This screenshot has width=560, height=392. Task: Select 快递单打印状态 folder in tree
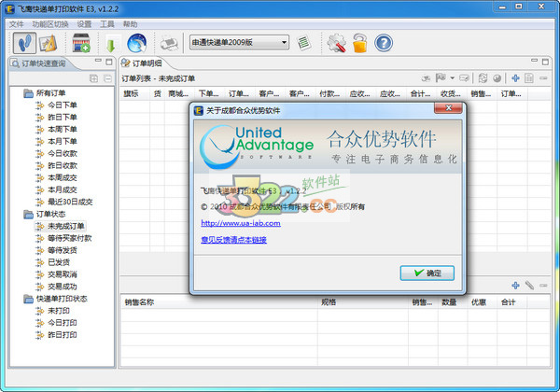pos(55,299)
